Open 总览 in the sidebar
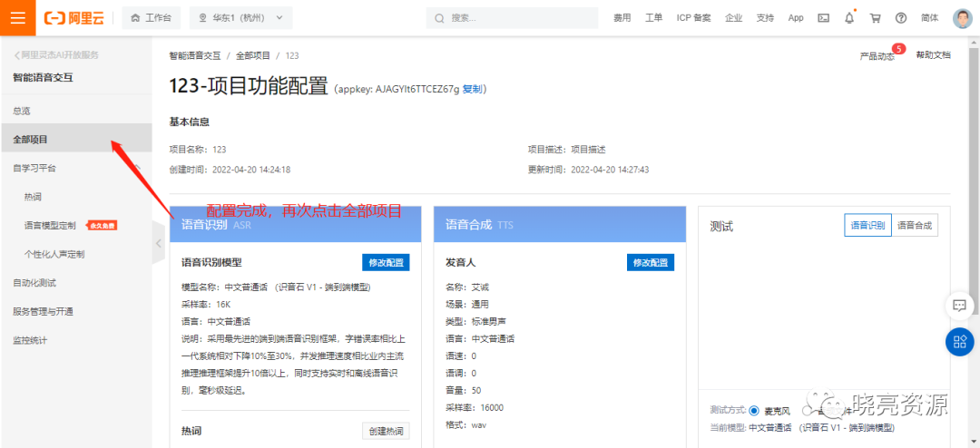 click(x=22, y=112)
